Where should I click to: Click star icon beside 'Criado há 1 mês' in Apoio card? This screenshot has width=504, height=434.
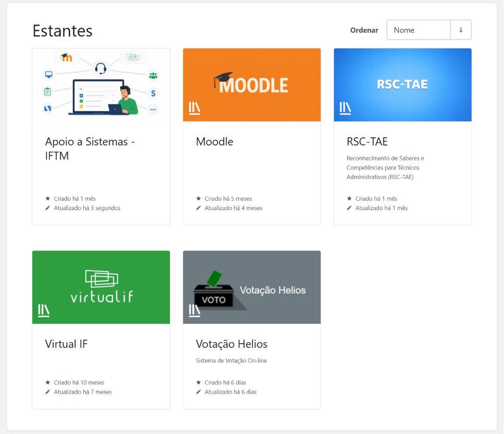pyautogui.click(x=48, y=199)
